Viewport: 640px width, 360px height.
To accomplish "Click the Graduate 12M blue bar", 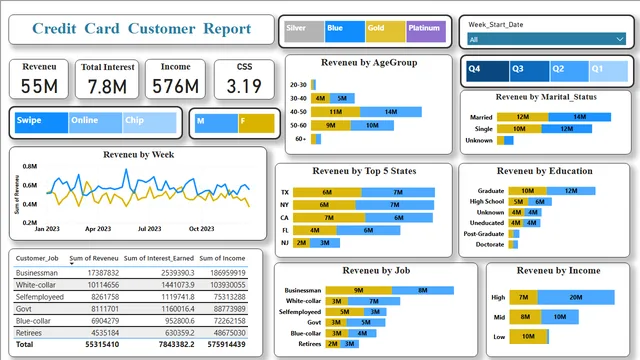I will (571, 191).
